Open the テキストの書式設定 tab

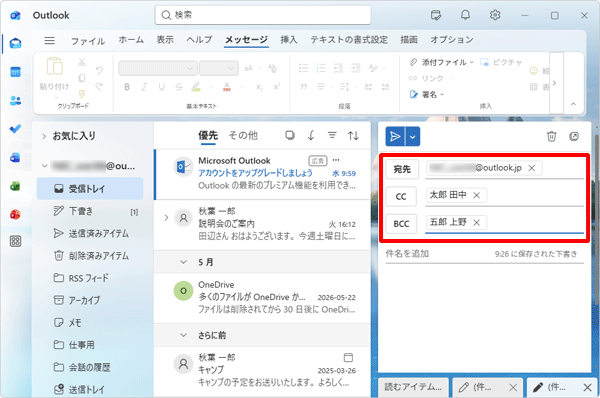pos(349,39)
